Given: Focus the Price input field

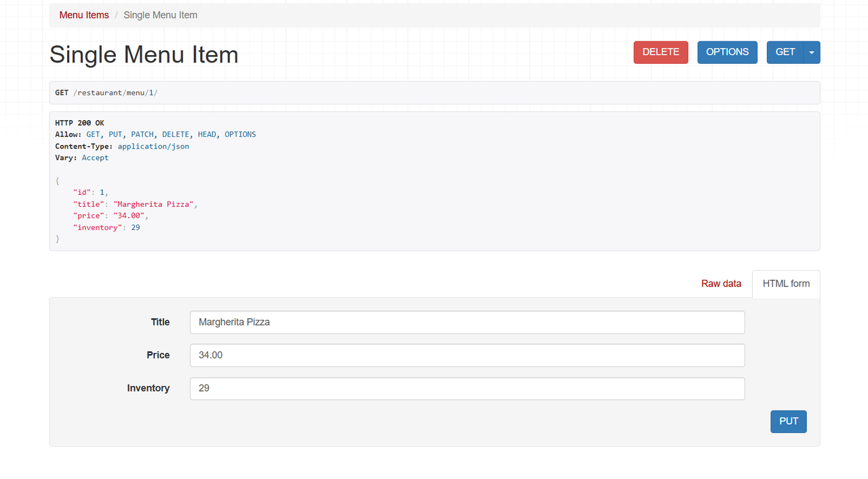Looking at the screenshot, I should pos(467,356).
